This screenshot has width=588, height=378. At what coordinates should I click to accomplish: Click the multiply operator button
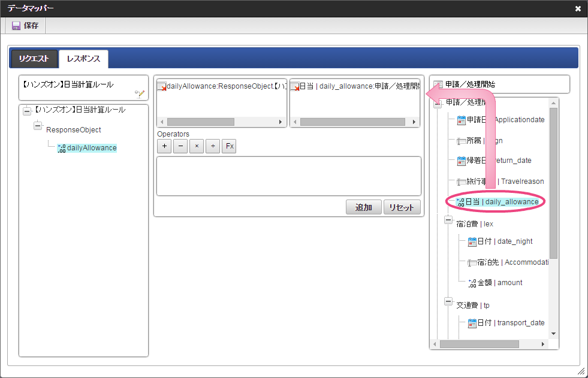(197, 147)
